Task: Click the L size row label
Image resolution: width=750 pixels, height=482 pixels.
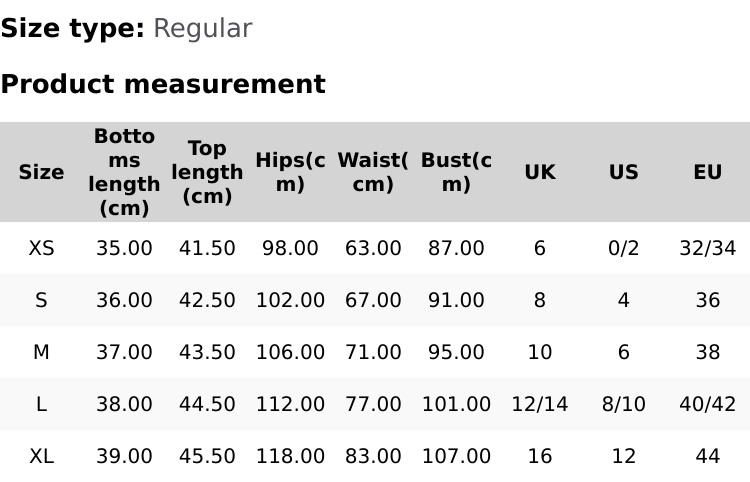Action: point(41,404)
